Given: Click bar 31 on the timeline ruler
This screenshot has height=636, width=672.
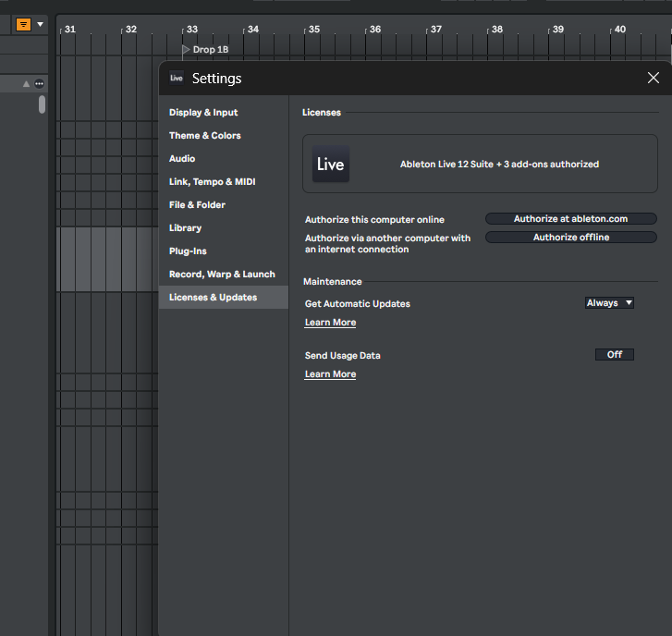Looking at the screenshot, I should tap(70, 30).
